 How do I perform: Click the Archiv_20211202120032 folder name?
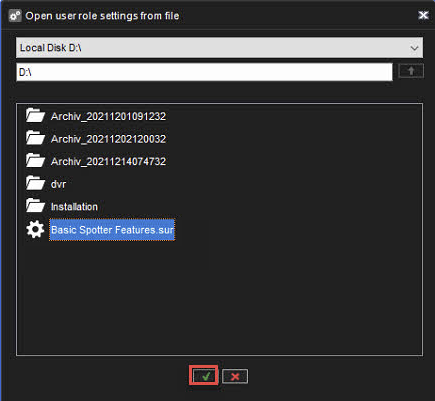[108, 139]
